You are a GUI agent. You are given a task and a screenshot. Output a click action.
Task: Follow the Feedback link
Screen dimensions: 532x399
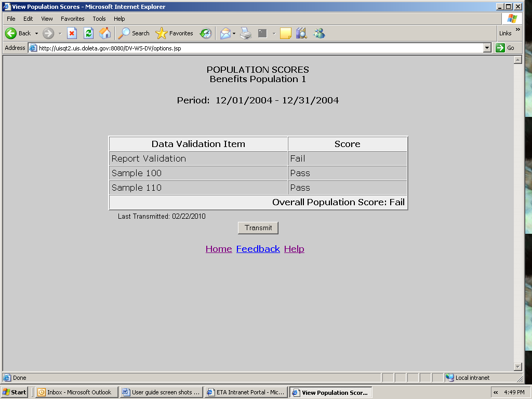tap(258, 249)
